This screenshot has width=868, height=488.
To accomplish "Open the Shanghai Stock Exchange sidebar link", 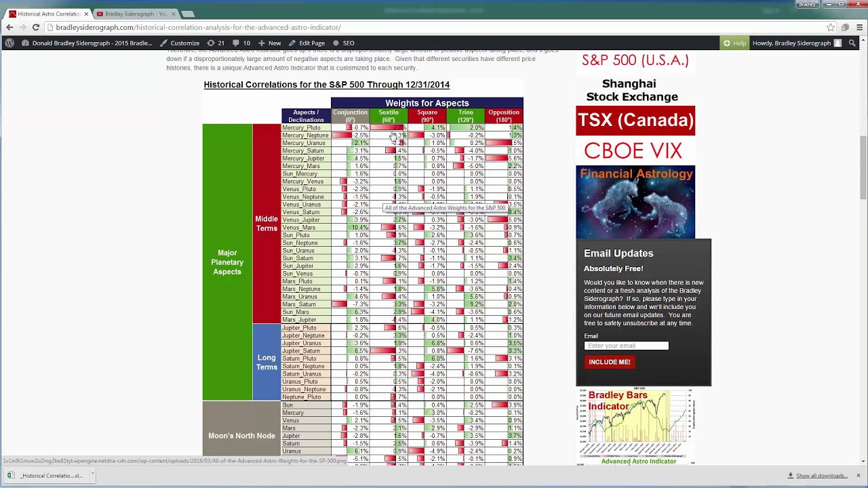I will (x=631, y=90).
